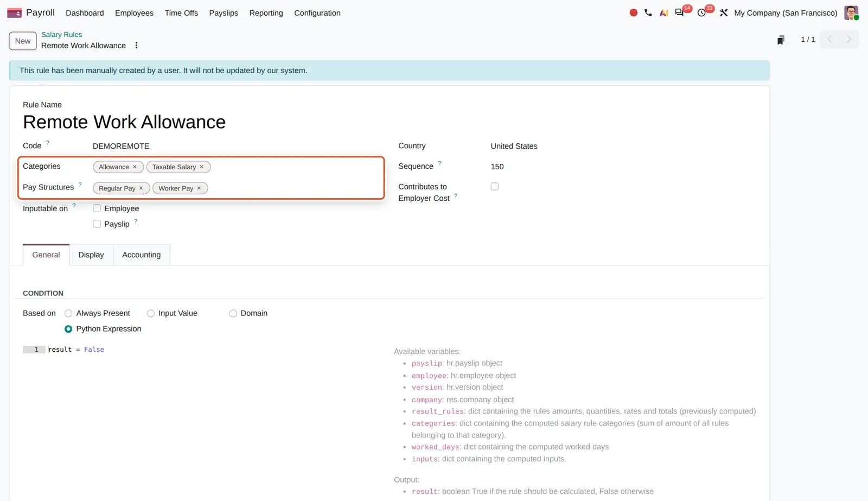
Task: Enable the Payslip inputtable checkbox
Action: pos(97,224)
